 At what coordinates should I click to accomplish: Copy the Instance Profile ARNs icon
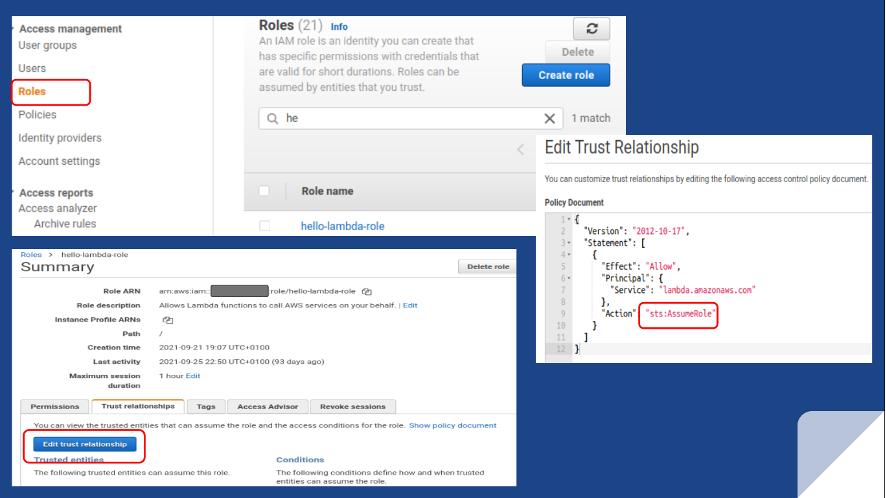168,319
